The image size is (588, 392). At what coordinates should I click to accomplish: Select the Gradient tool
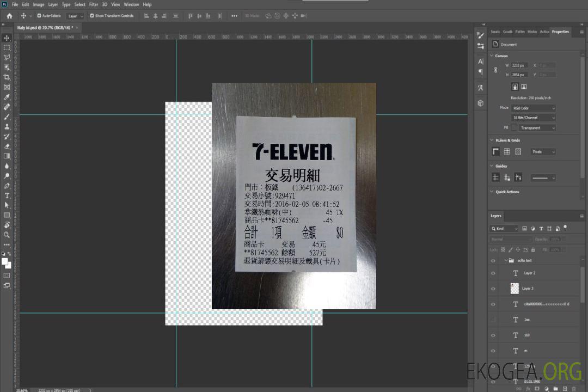point(7,156)
